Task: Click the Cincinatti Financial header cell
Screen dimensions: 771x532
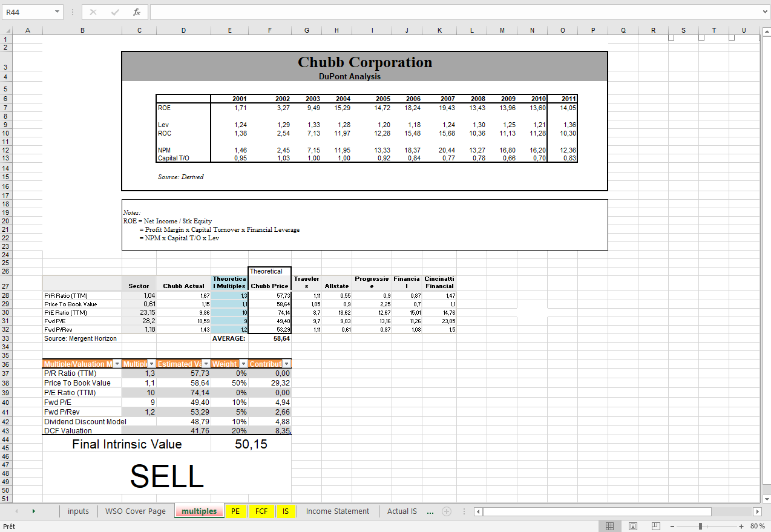Action: [x=439, y=282]
